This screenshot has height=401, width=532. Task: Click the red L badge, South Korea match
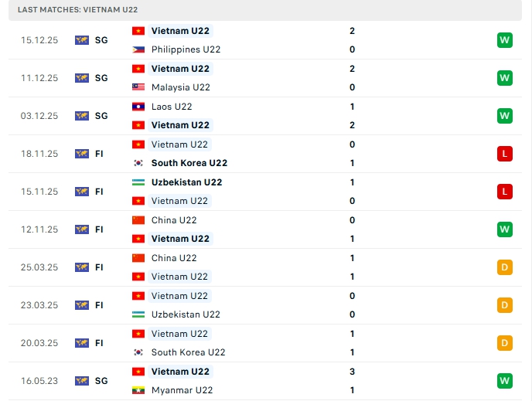[505, 154]
